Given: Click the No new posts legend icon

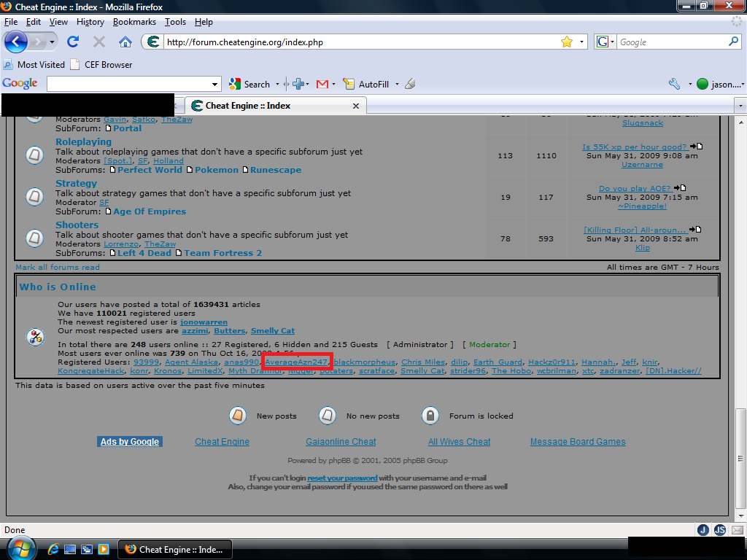Looking at the screenshot, I should tap(328, 416).
